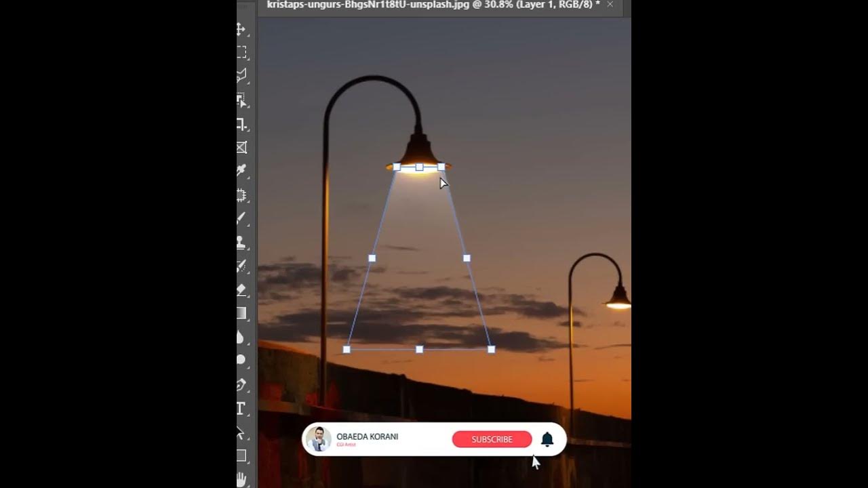
Task: Select the Horizontal Type tool
Action: coord(241,408)
